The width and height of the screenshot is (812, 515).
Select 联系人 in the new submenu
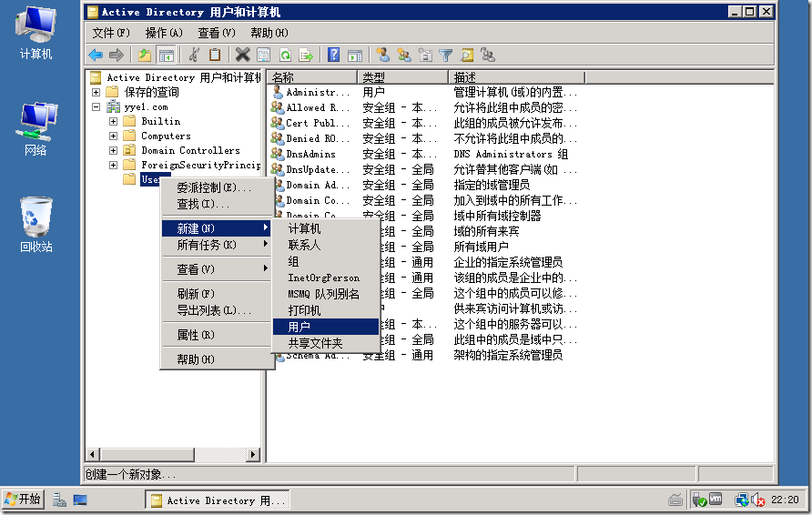326,245
